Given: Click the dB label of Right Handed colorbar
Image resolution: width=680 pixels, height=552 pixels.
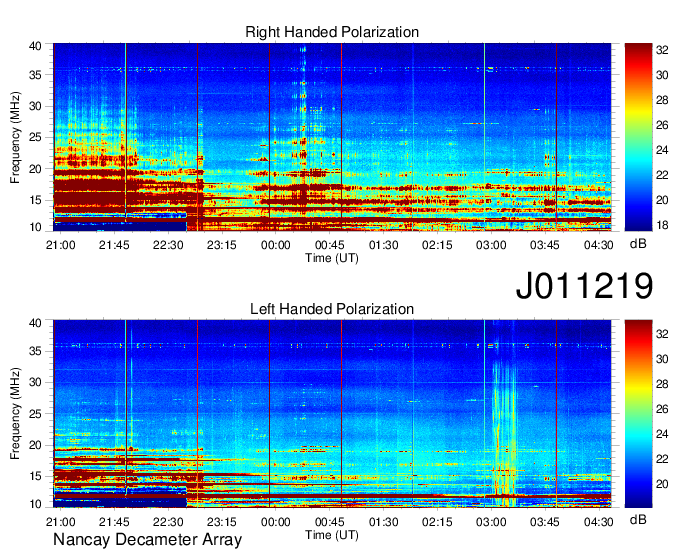Looking at the screenshot, I should pos(638,244).
